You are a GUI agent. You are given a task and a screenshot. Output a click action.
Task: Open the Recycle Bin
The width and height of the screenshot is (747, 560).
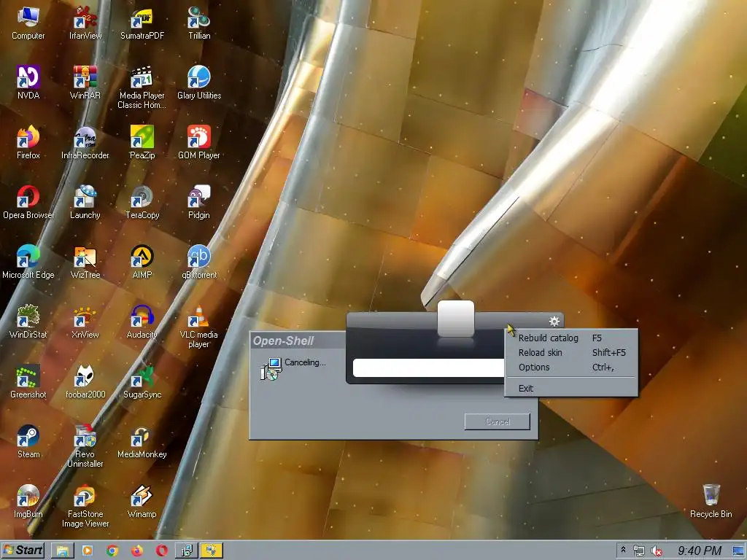pyautogui.click(x=711, y=502)
